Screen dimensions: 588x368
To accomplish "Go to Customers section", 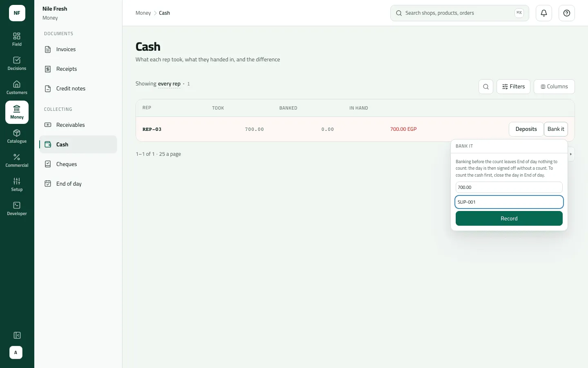I will click(17, 88).
